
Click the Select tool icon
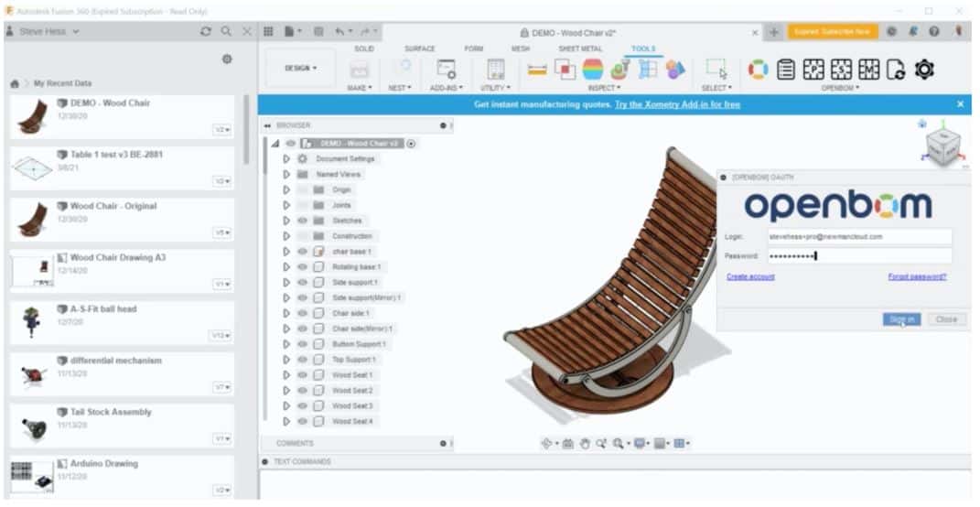point(716,70)
